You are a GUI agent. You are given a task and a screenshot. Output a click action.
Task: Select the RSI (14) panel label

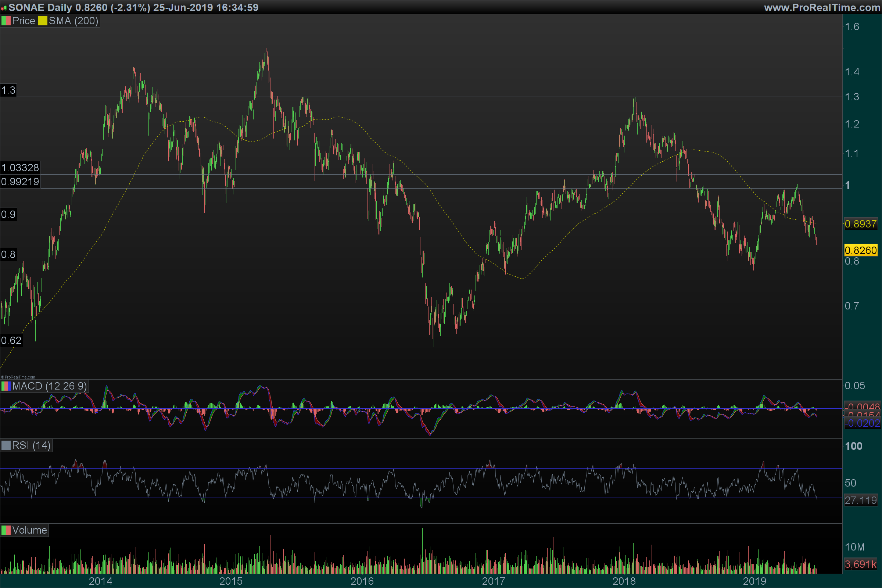pos(31,445)
